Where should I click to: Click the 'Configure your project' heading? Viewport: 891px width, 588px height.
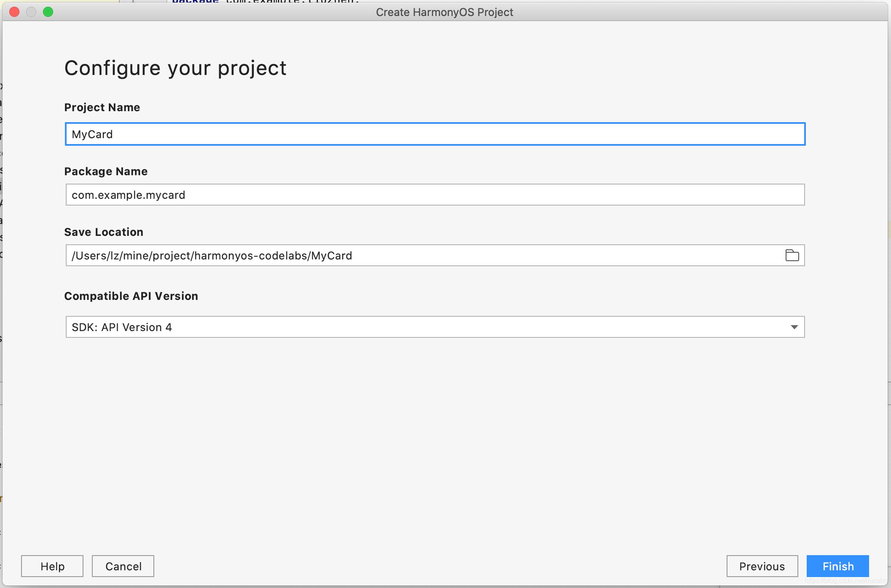[175, 68]
